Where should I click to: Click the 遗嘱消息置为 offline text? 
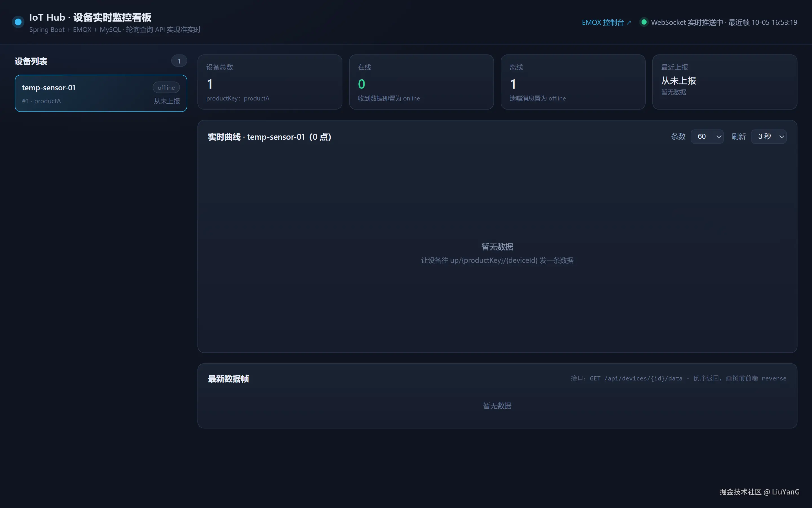(537, 98)
